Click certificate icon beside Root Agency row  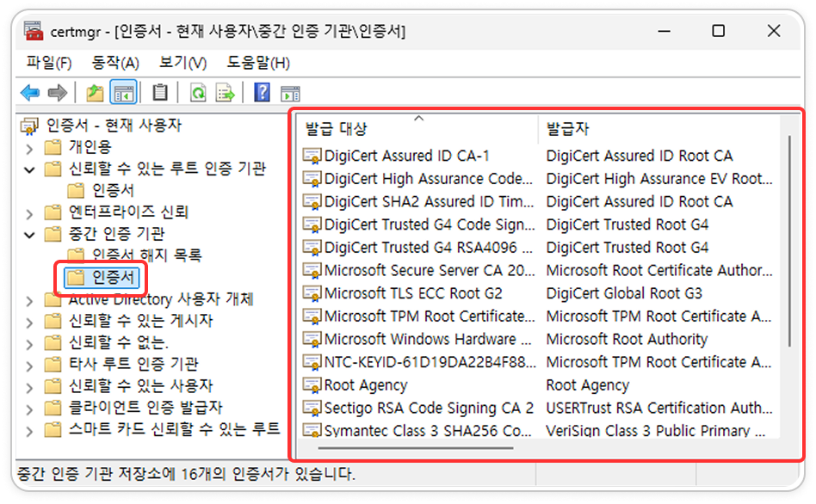[312, 385]
